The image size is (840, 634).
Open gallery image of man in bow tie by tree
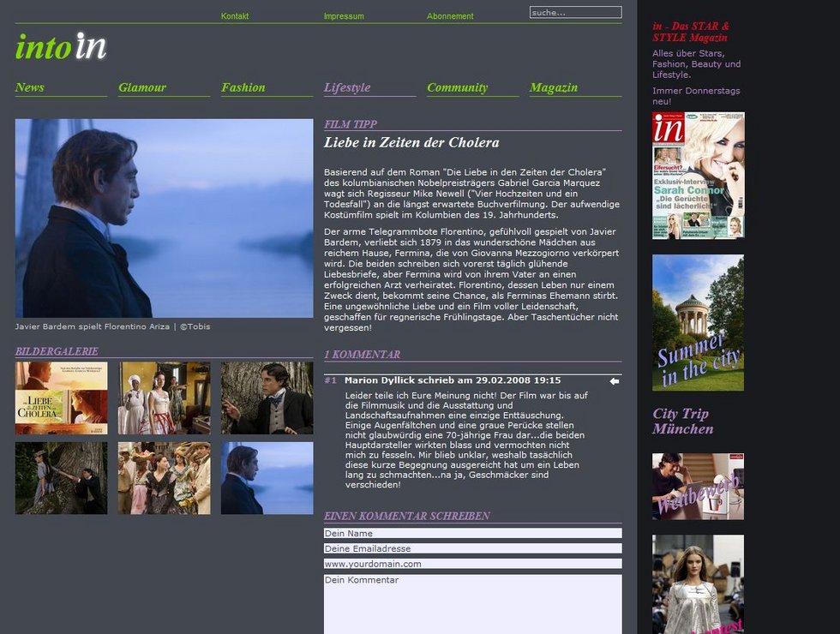coord(267,398)
